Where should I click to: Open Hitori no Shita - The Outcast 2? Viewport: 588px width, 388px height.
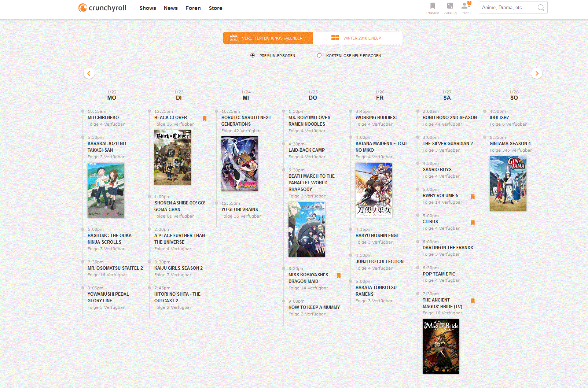(177, 298)
